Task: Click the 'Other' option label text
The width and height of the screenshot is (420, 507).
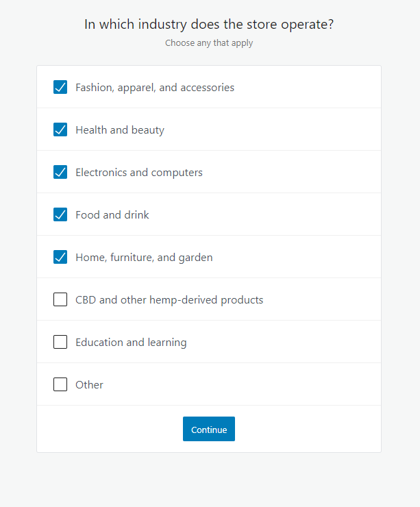Action: (x=89, y=385)
